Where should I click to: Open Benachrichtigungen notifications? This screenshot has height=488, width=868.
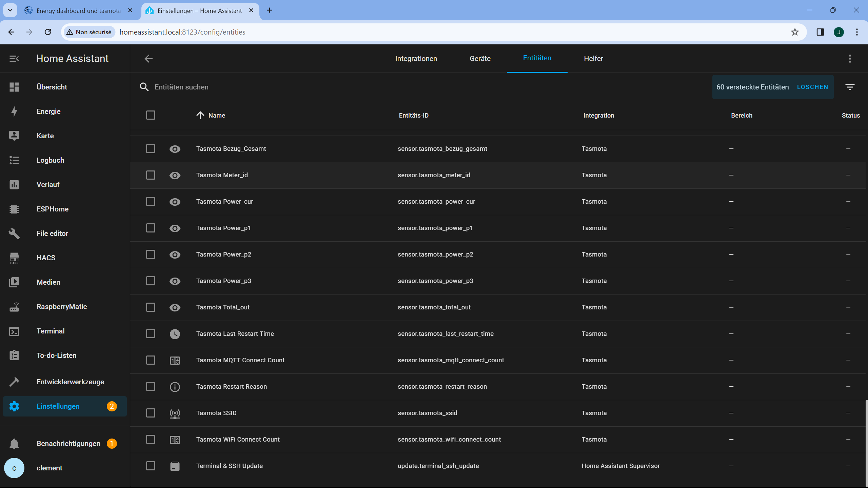tap(65, 444)
